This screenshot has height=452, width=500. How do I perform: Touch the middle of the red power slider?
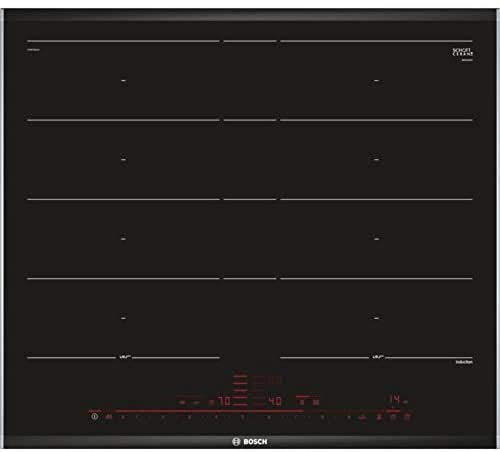[209, 411]
